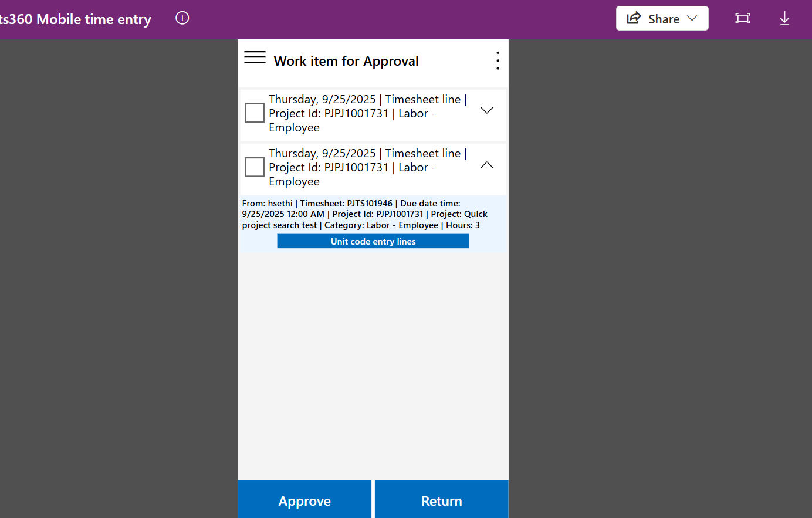Click the blank area beneath work items
The width and height of the screenshot is (812, 518).
point(373,364)
